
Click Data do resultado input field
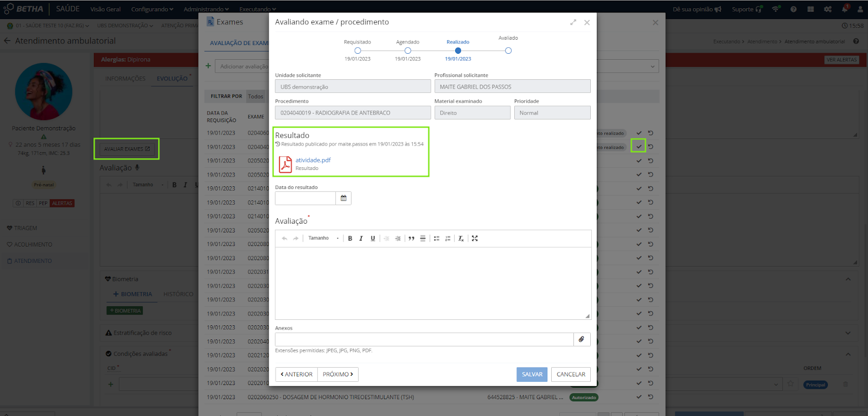click(305, 198)
